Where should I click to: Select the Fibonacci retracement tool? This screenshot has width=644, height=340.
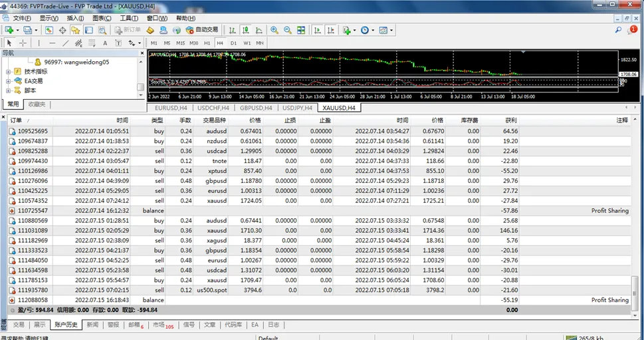point(92,43)
